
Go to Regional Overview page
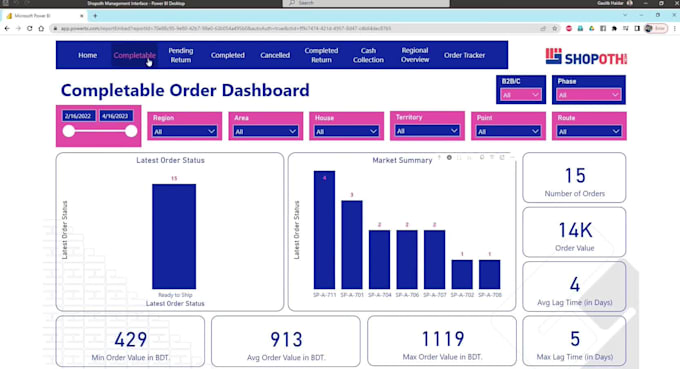click(415, 55)
